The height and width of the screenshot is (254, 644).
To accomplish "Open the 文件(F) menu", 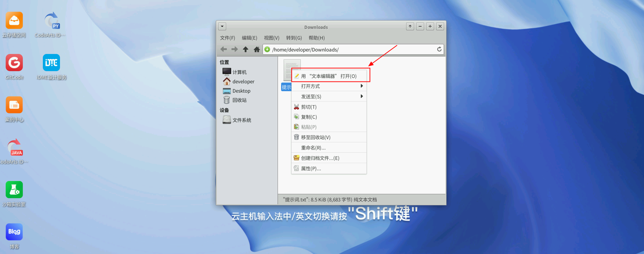I will click(x=227, y=38).
